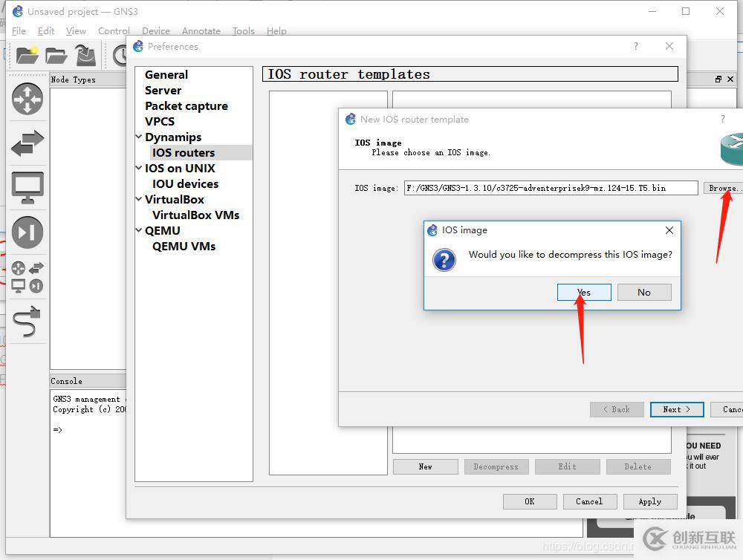Confirm decompress with Yes button
Screen dimensions: 743x560
point(584,293)
